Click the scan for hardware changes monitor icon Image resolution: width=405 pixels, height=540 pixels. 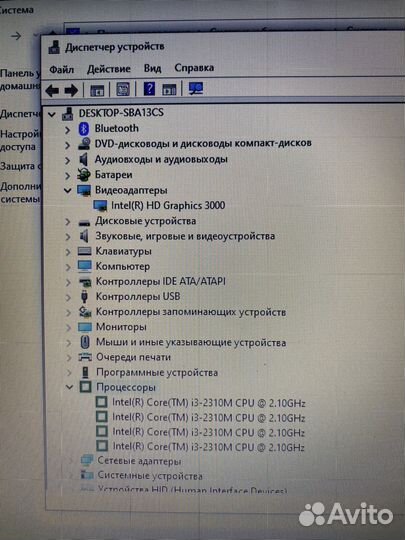click(x=196, y=89)
